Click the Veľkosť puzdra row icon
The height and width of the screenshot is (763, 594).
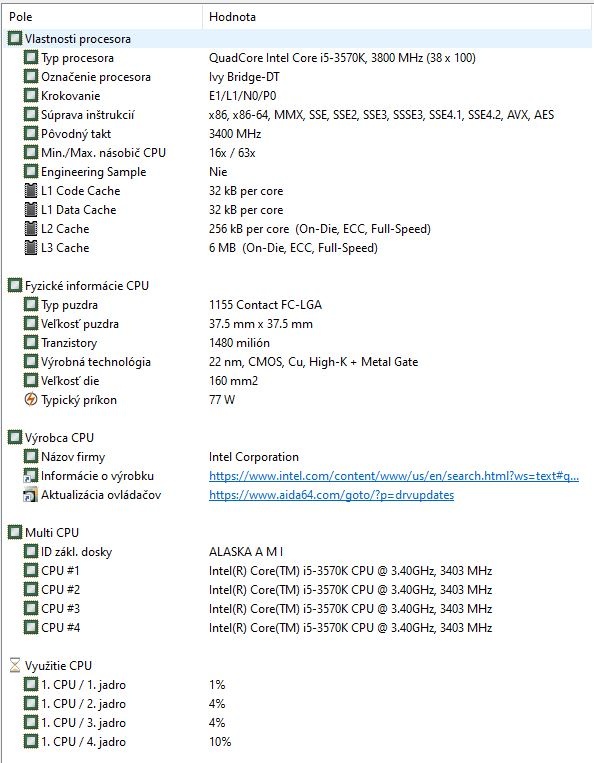click(31, 323)
